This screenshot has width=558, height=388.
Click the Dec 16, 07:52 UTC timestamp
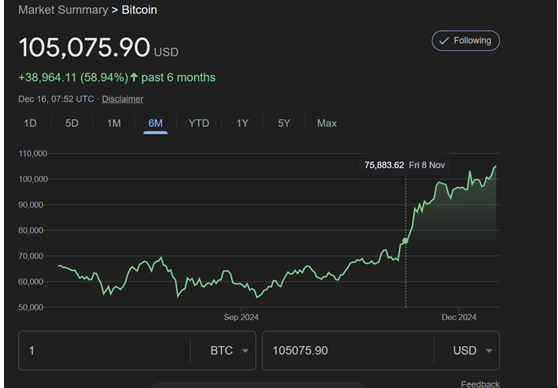tap(56, 99)
